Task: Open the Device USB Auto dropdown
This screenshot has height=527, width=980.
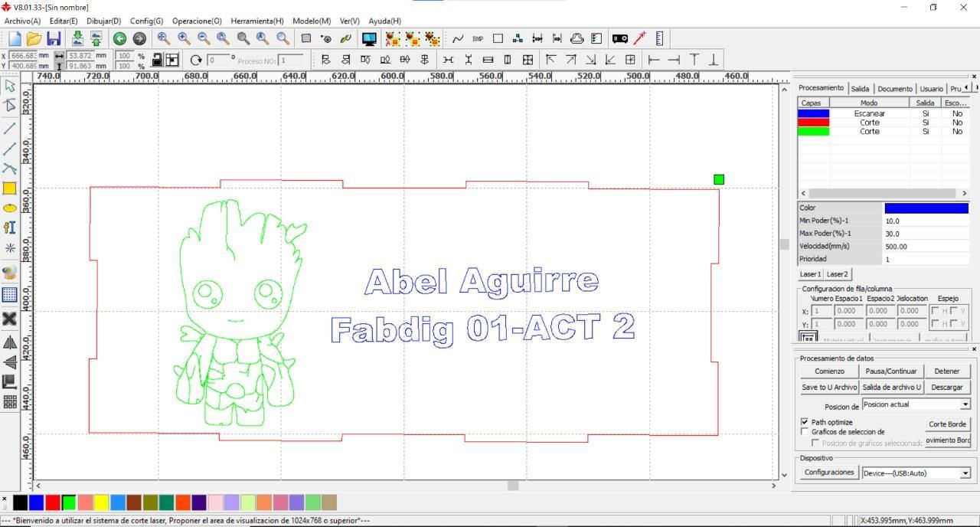Action: click(965, 473)
